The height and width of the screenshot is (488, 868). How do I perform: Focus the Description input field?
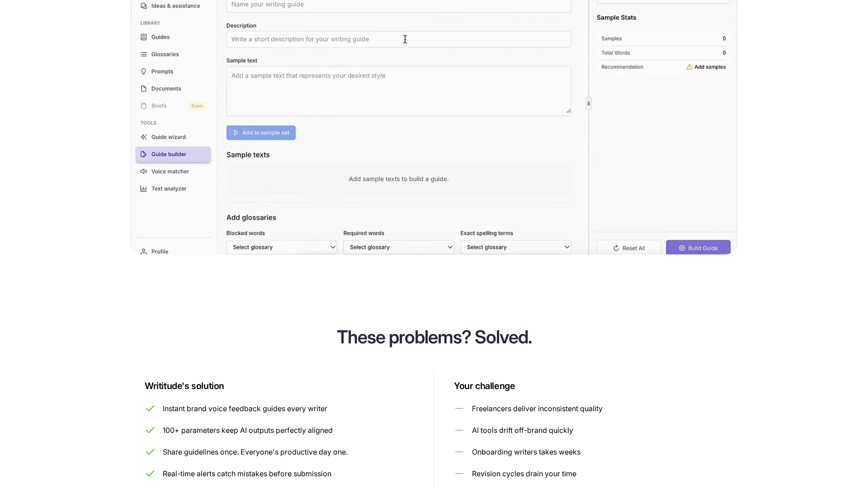tap(398, 39)
